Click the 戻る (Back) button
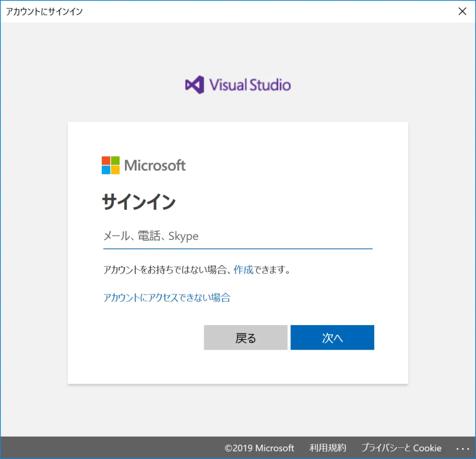The width and height of the screenshot is (476, 459). [x=245, y=338]
